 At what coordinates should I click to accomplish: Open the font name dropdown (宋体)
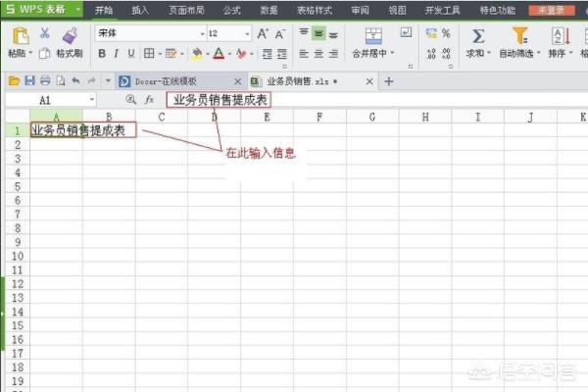[203, 34]
